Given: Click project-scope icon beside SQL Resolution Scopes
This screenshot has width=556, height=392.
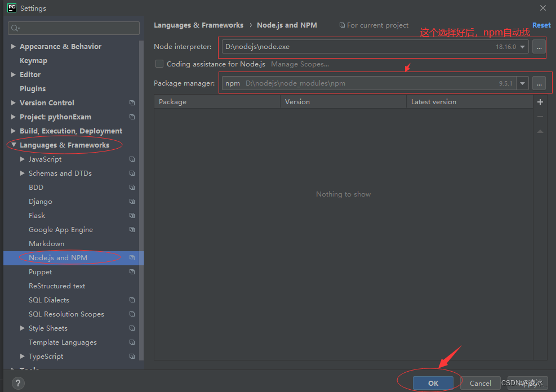Looking at the screenshot, I should pos(132,314).
